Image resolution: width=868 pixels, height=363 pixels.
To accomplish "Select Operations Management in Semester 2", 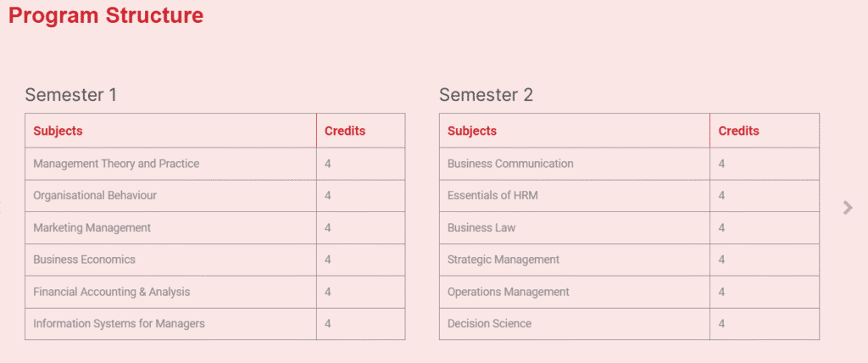I will coord(509,292).
